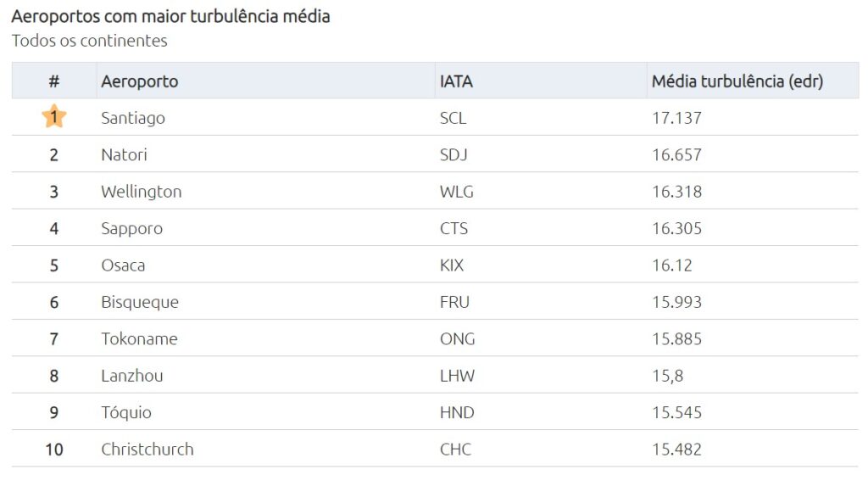Screen dimensions: 868x486
Task: Click the IATA column header
Action: pyautogui.click(x=456, y=81)
